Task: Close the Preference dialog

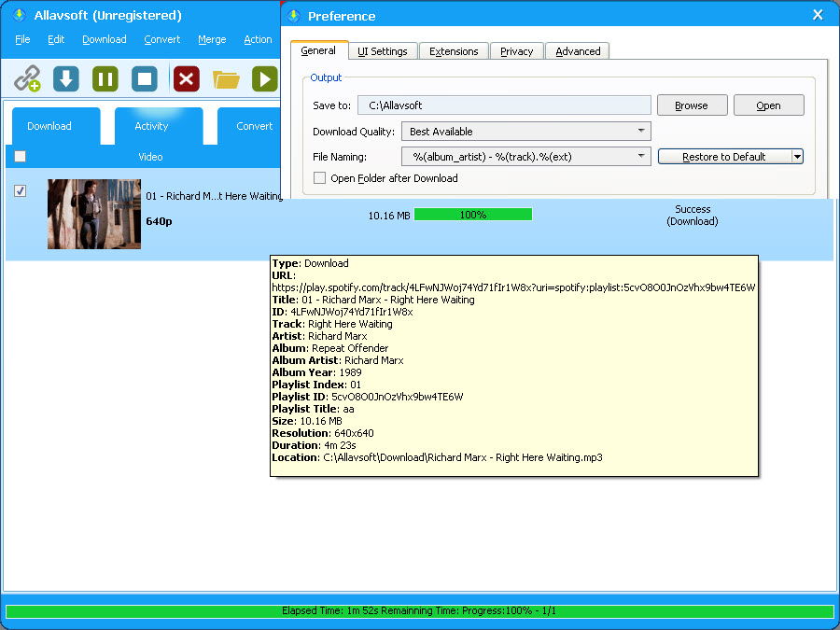Action: pos(818,15)
